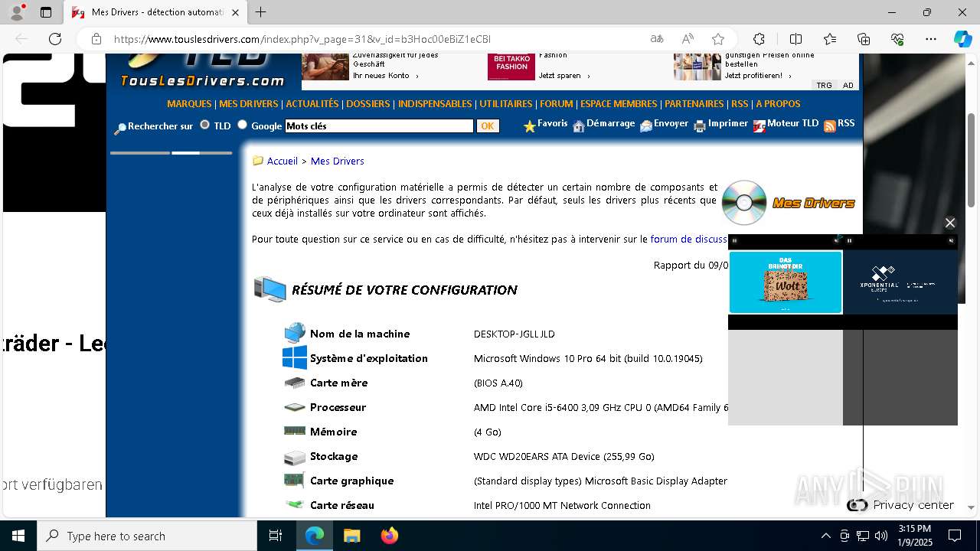Open PARTENAIRES menu item
980x551 pixels.
pos(694,104)
